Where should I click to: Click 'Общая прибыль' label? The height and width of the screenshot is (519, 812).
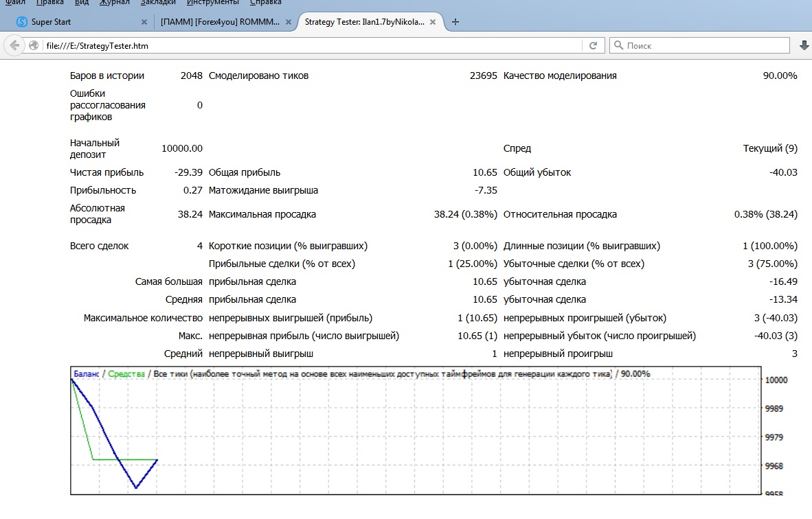[x=245, y=172]
